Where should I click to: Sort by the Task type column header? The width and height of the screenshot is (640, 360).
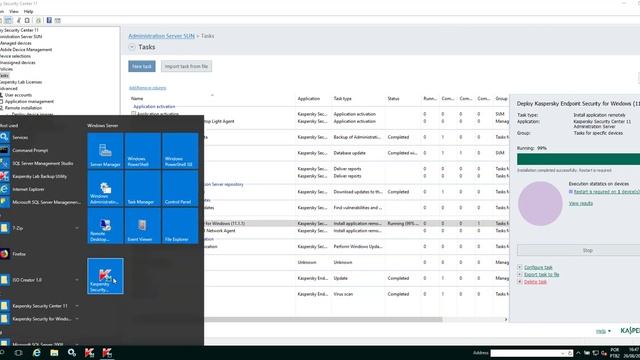[342, 99]
